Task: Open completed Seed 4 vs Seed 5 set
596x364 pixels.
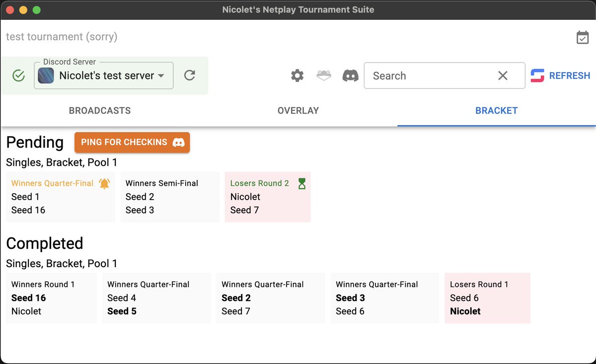Action: point(156,298)
